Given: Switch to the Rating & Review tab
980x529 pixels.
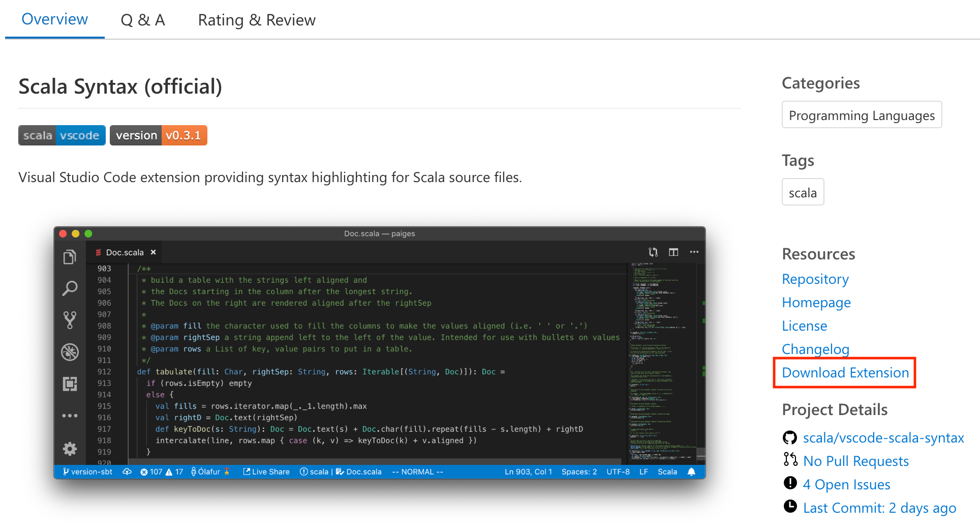Looking at the screenshot, I should (x=257, y=20).
